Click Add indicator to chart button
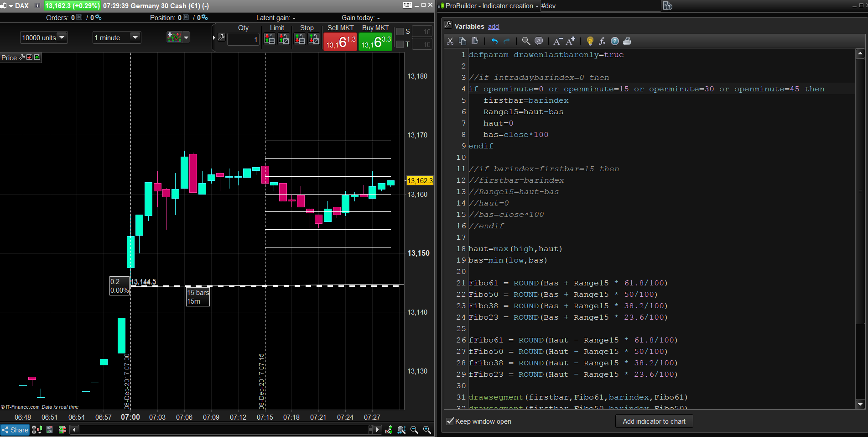 [x=654, y=421]
